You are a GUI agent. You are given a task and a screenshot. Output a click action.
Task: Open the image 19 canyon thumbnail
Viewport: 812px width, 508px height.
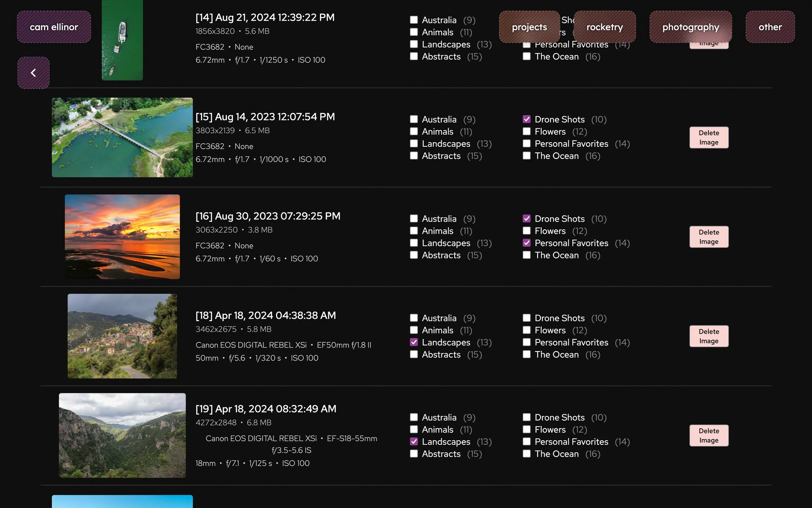[x=122, y=435]
